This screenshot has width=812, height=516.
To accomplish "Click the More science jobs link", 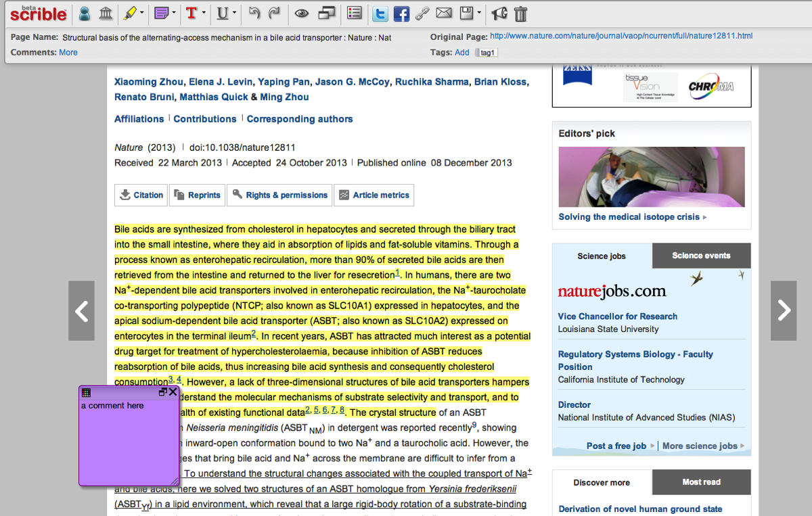I will tap(700, 446).
